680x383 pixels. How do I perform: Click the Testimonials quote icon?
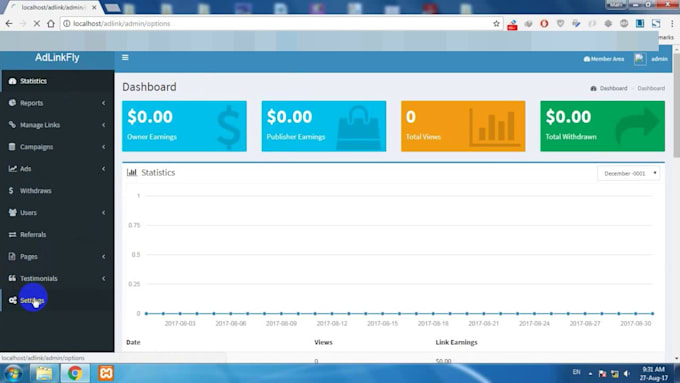tap(12, 278)
